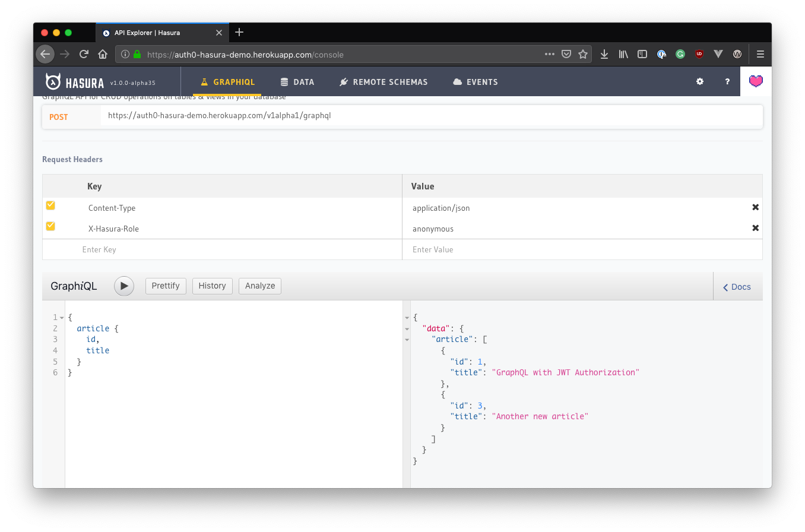
Task: Run the GraphiQL query with the play button
Action: tap(124, 286)
